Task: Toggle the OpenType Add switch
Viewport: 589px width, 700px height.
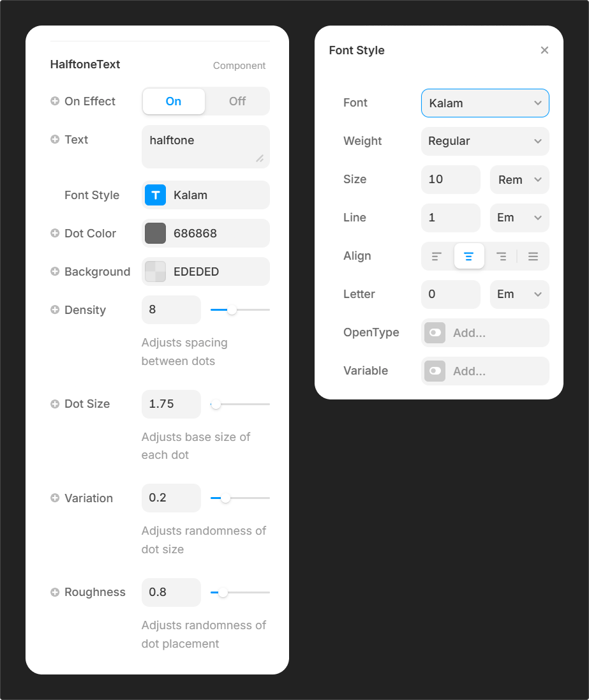Action: [435, 333]
